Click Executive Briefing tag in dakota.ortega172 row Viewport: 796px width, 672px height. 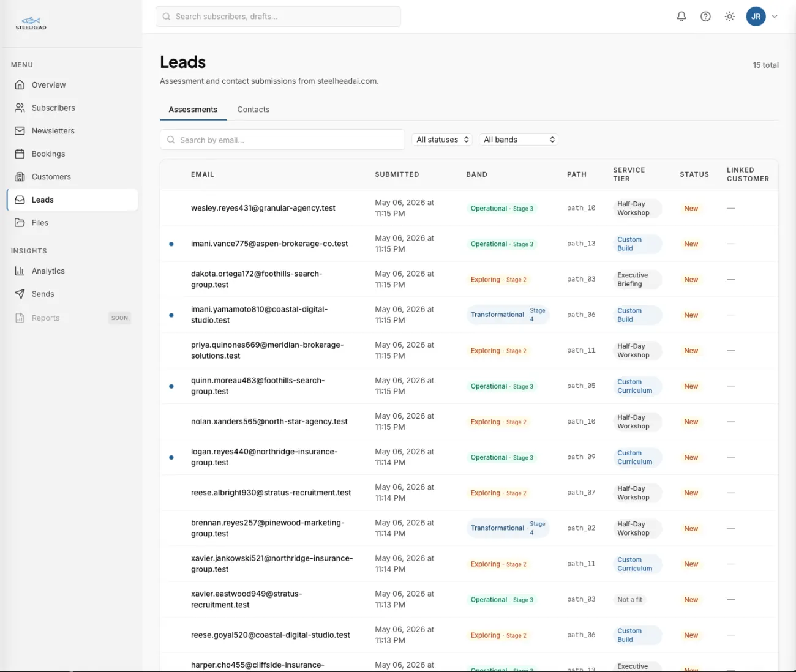(x=637, y=280)
